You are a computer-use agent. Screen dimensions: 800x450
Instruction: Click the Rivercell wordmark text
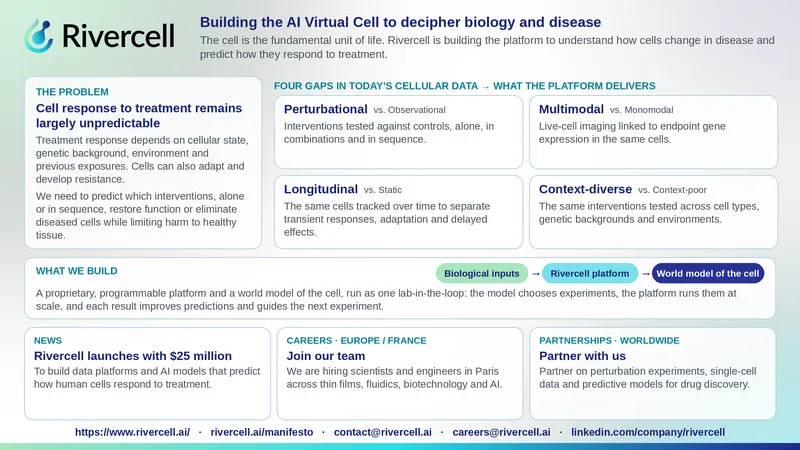pyautogui.click(x=118, y=36)
